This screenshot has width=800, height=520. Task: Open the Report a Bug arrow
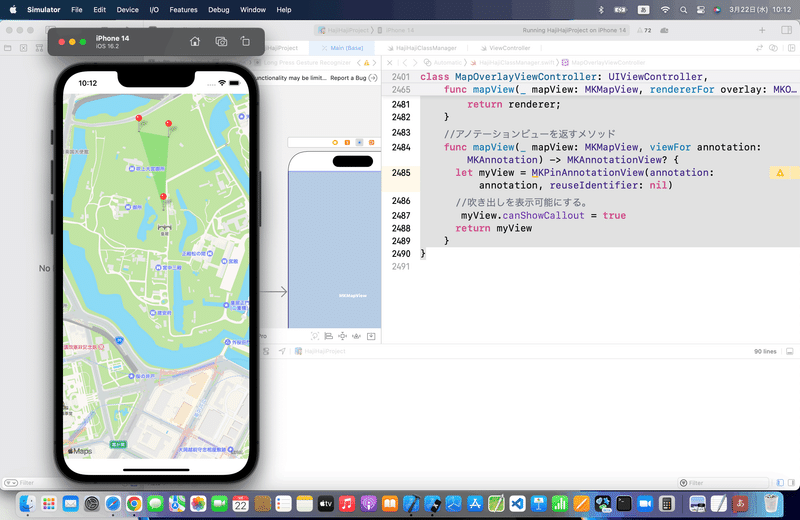pos(373,78)
